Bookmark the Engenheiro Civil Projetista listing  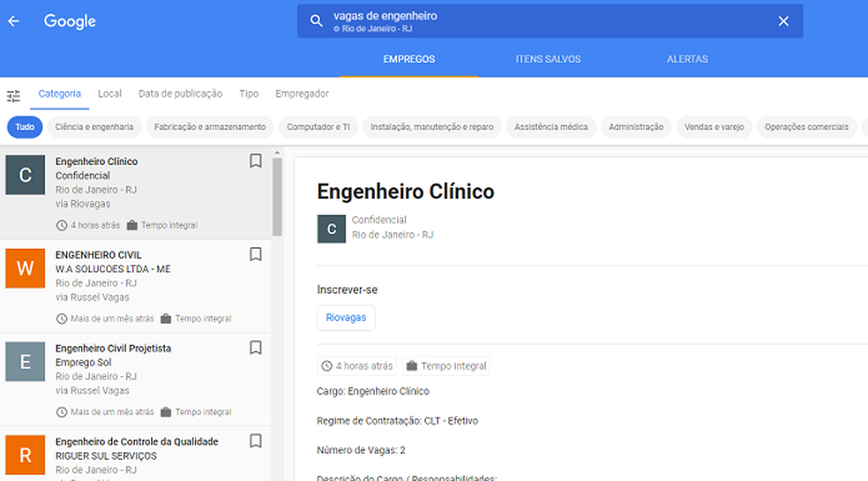point(255,348)
